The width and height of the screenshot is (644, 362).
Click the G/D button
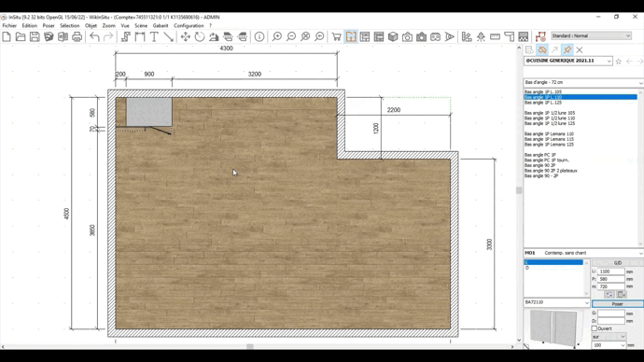(x=618, y=263)
